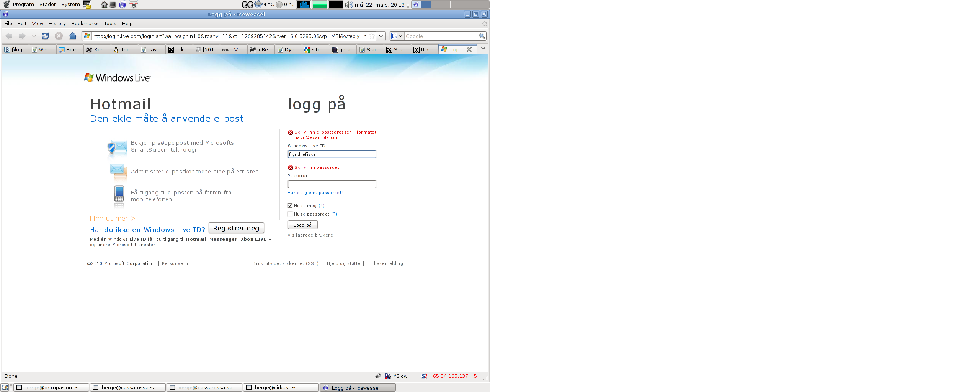Open the search engine selector dropdown
Image resolution: width=980 pixels, height=392 pixels.
point(397,36)
